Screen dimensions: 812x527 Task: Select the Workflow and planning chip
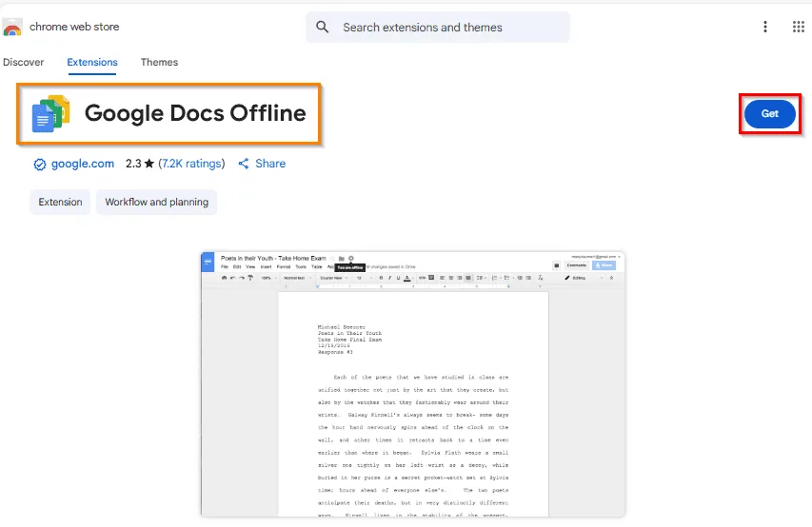tap(156, 202)
